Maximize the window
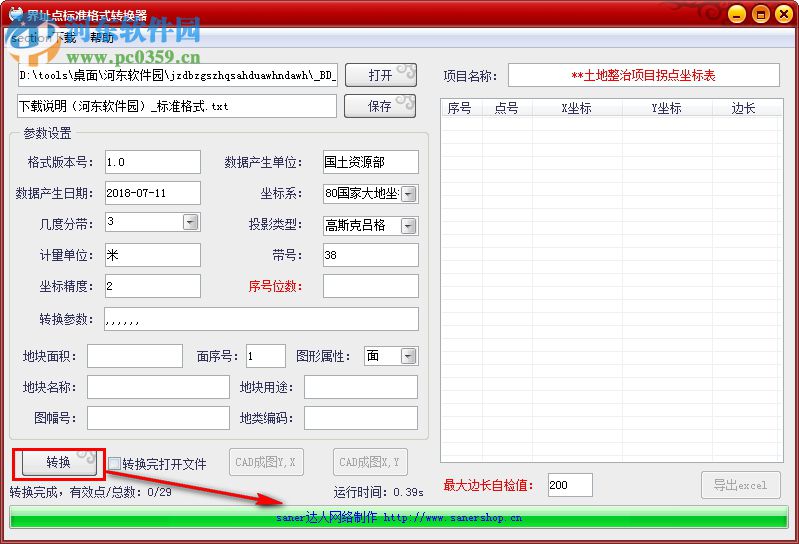 click(x=761, y=14)
